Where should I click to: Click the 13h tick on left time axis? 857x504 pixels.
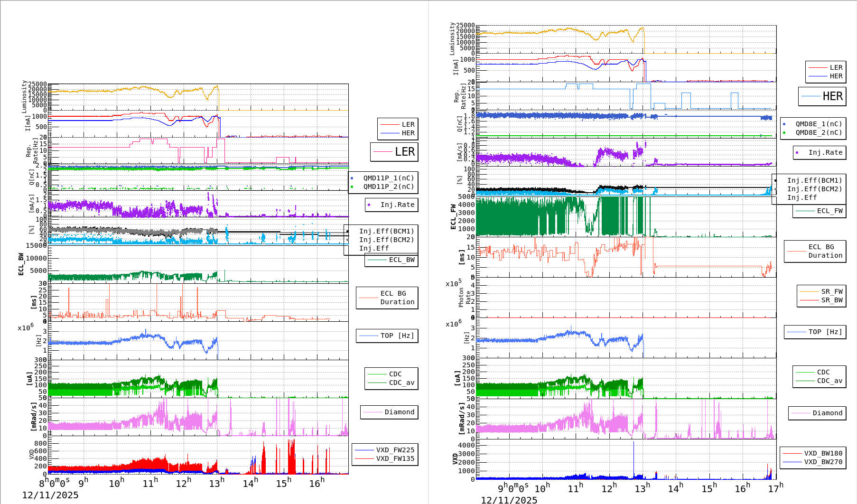point(216,484)
